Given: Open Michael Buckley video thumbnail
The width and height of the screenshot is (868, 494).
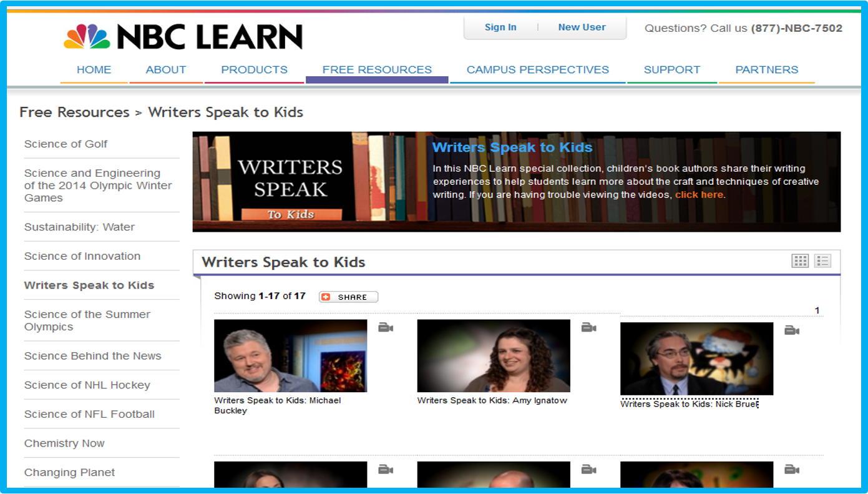Looking at the screenshot, I should [291, 356].
